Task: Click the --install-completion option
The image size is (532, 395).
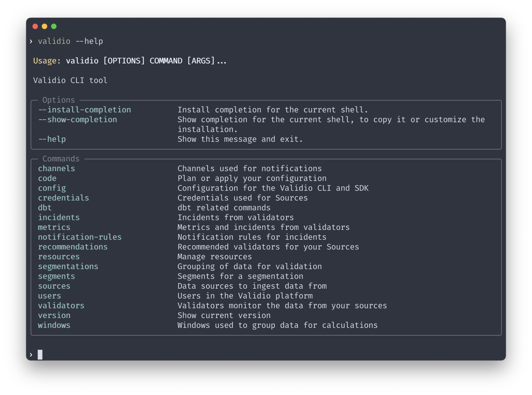Action: (85, 110)
